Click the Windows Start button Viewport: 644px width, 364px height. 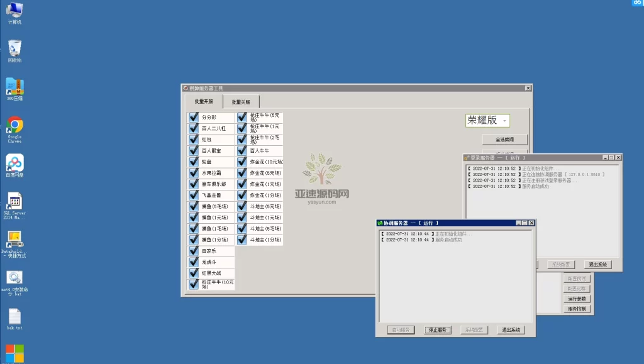click(14, 353)
